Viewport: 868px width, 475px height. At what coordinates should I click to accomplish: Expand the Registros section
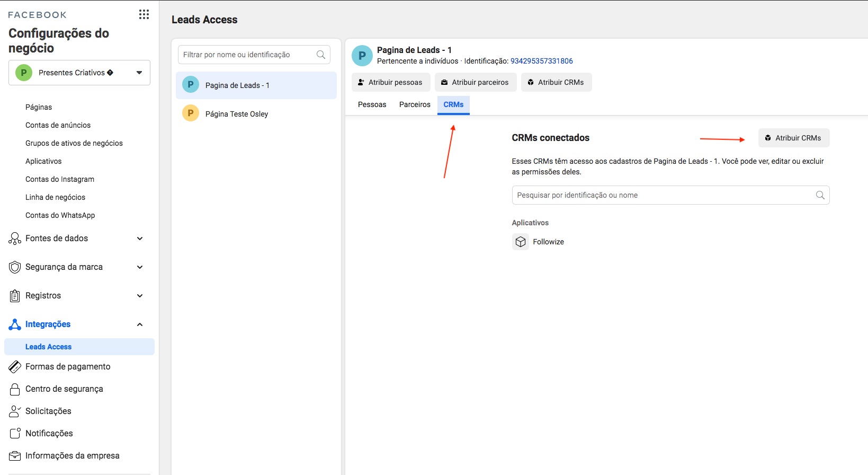pos(140,296)
